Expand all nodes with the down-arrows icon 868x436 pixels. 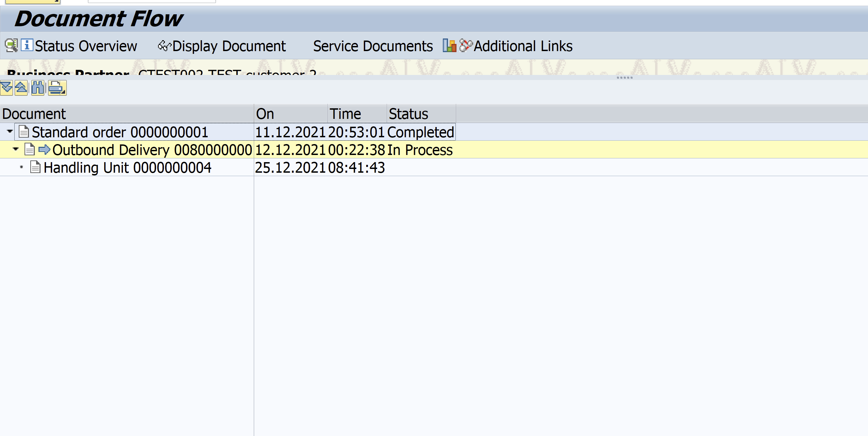click(6, 88)
